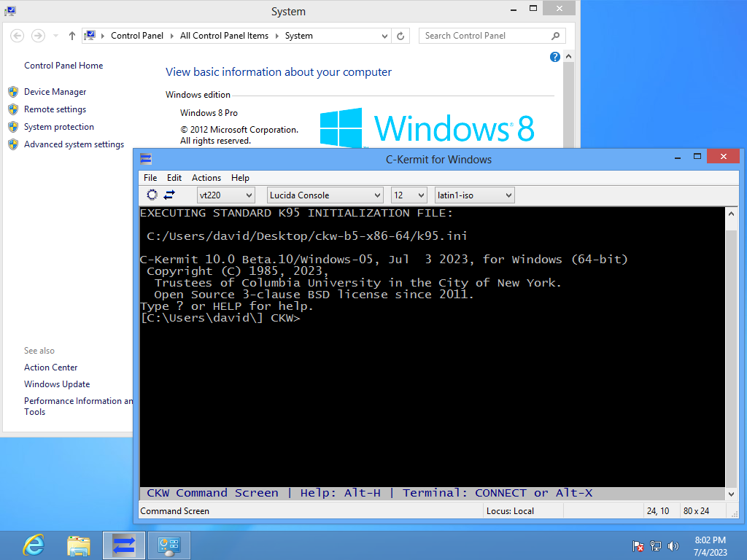Click the search magnifier in Control Panel
The width and height of the screenshot is (747, 560).
(x=555, y=36)
